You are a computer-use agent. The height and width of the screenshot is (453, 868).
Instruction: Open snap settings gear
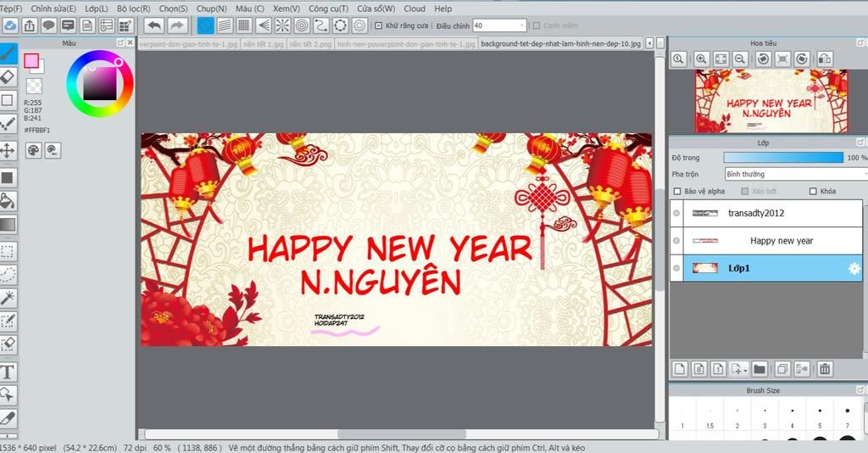[x=359, y=25]
